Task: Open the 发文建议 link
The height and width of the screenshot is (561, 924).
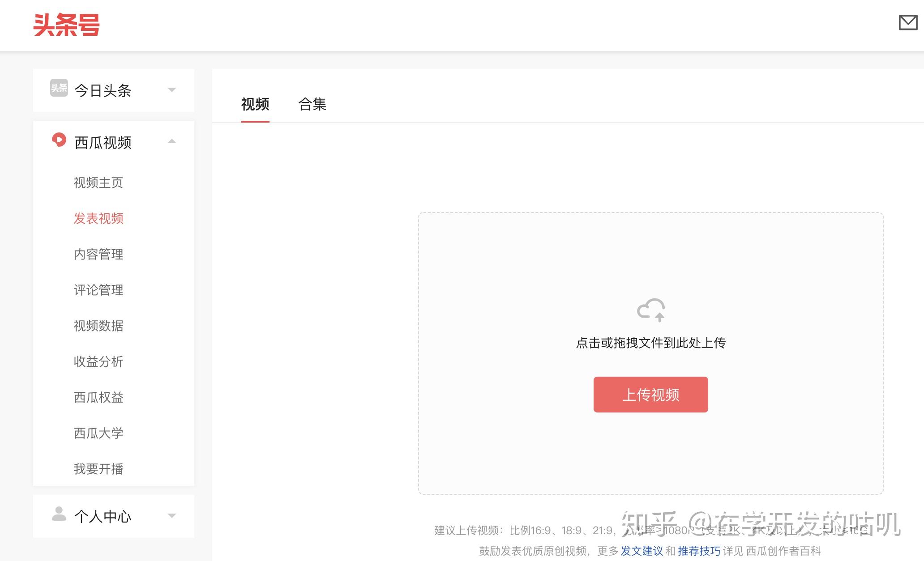Action: [642, 551]
